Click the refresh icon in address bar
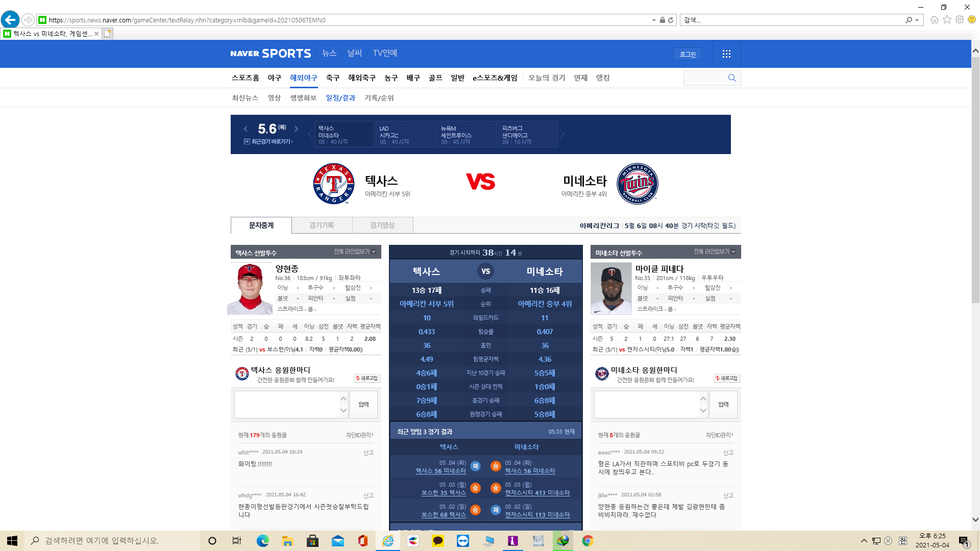This screenshot has height=551, width=980. 671,20
